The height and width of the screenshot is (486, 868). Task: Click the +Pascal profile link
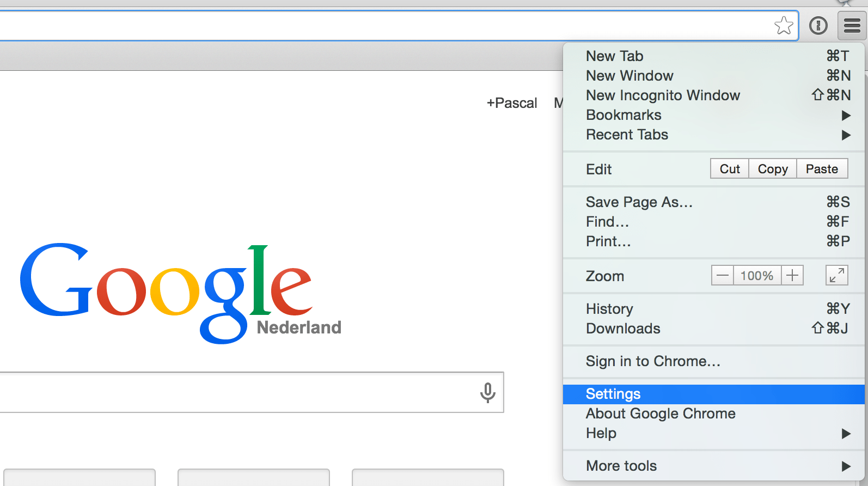point(511,103)
